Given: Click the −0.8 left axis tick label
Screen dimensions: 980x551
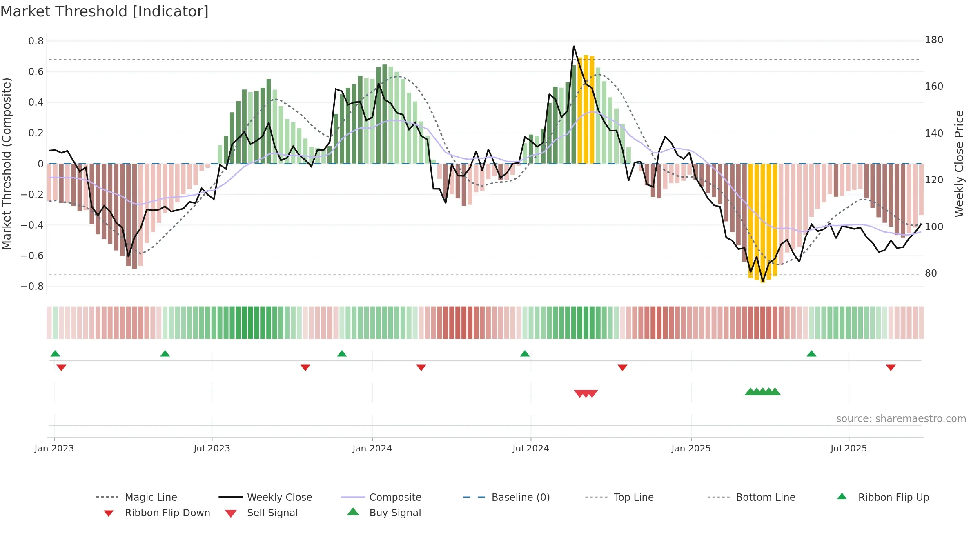Looking at the screenshot, I should tap(32, 287).
